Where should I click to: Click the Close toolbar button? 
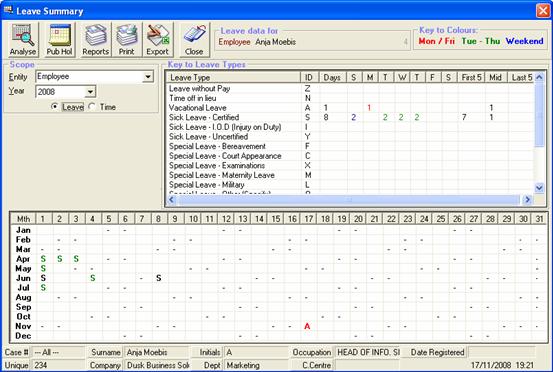(x=194, y=39)
